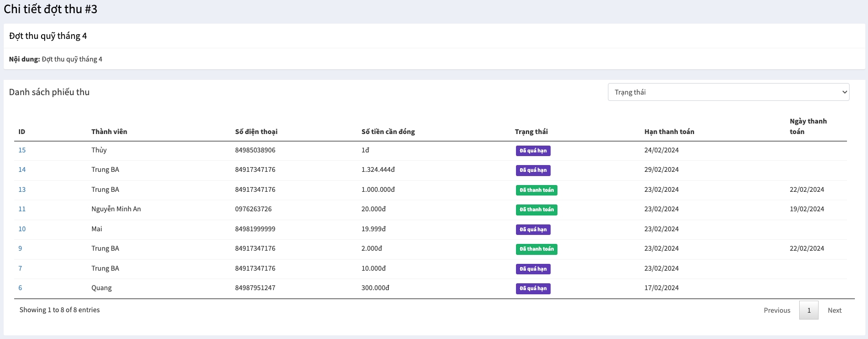This screenshot has height=339, width=868.
Task: Open receipt ID 10 link
Action: click(x=22, y=229)
